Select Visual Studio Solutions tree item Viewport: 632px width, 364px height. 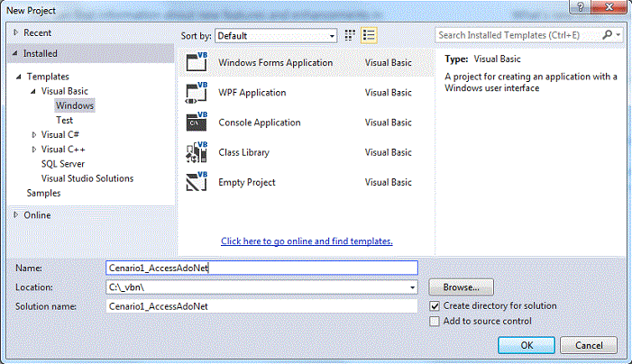87,178
